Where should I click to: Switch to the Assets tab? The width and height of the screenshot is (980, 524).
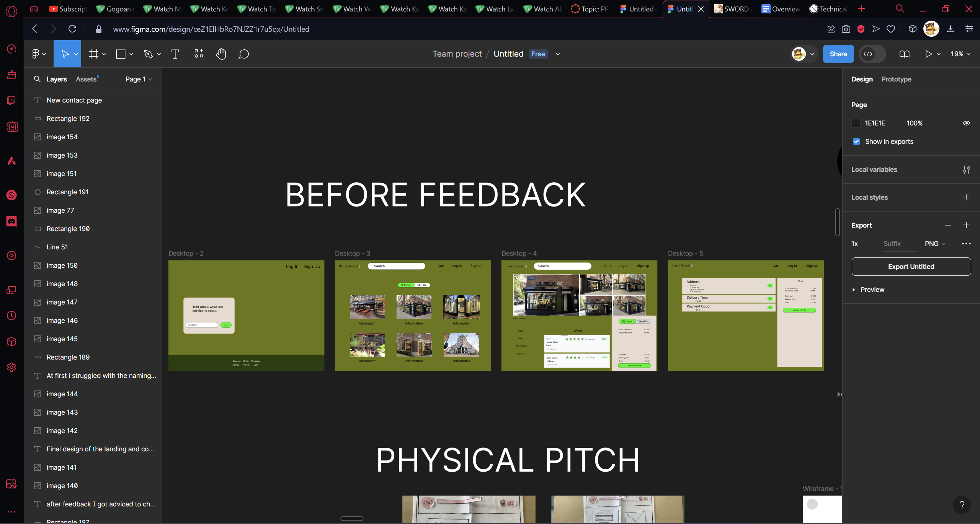point(86,79)
